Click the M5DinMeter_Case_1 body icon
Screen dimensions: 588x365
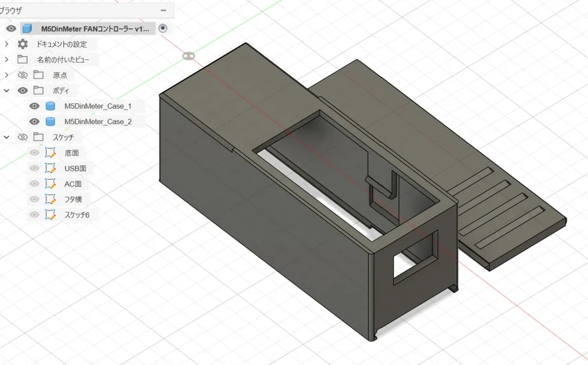click(x=51, y=106)
